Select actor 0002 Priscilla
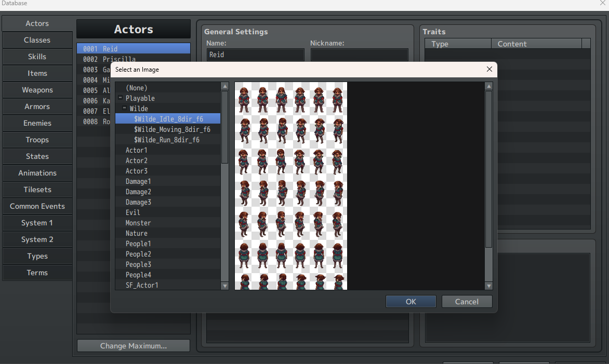609x364 pixels. (134, 59)
